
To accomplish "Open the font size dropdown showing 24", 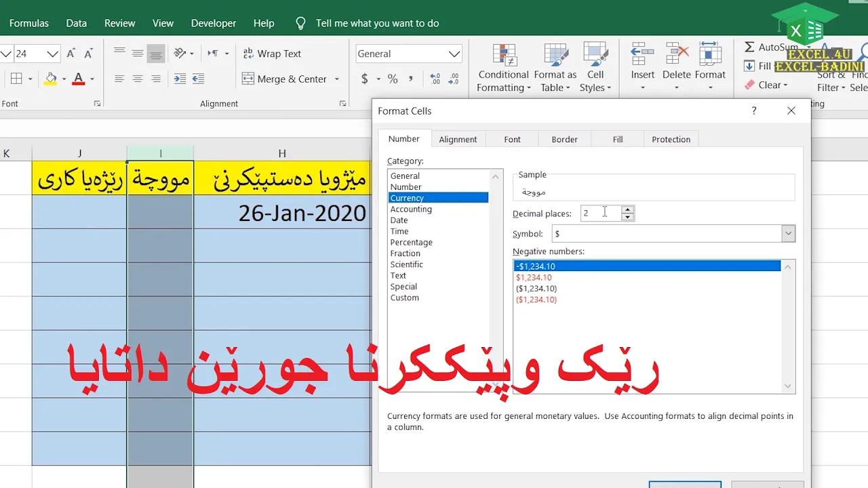I will 53,54.
